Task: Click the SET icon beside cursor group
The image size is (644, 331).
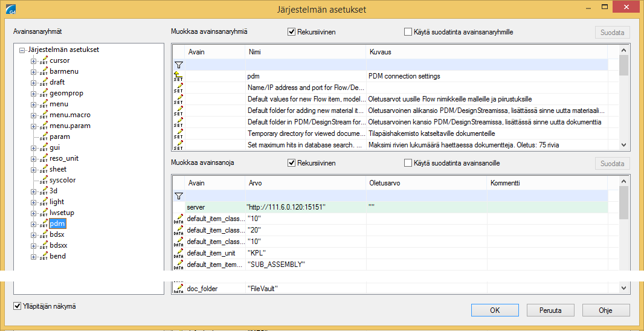Action: (x=44, y=61)
